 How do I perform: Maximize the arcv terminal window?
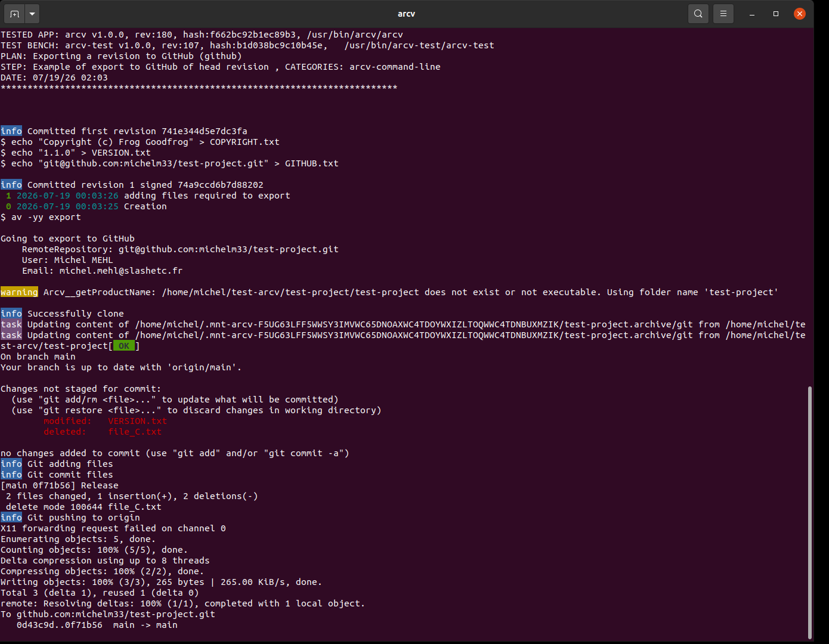tap(776, 14)
